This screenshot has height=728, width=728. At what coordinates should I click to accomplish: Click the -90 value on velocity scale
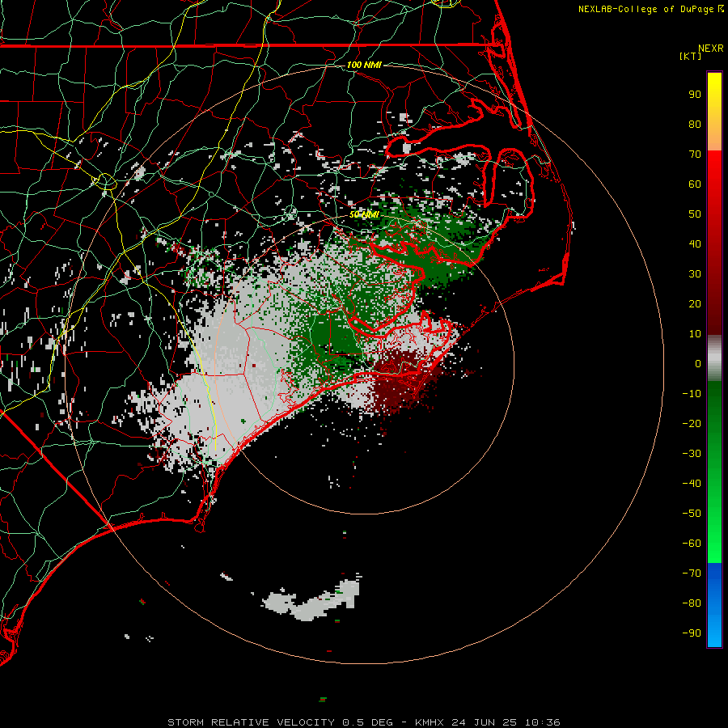pos(692,633)
